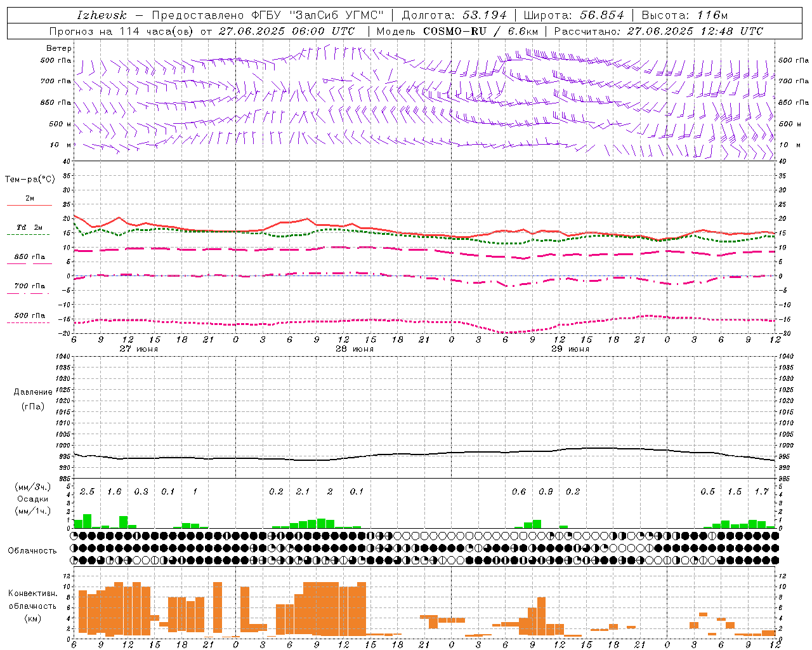Image resolution: width=812 pixels, height=650 pixels.
Task: Click the 'Конвективн.' convective cloud label
Action: click(x=33, y=594)
